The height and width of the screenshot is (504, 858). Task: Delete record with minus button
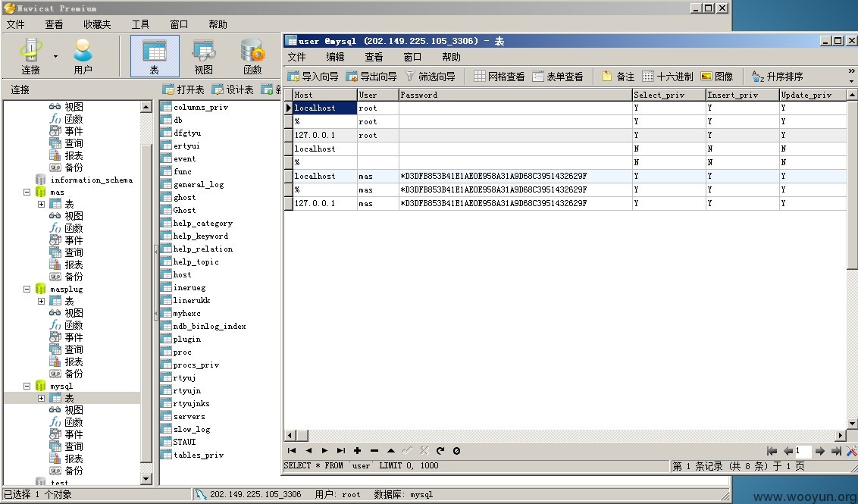coord(374,451)
